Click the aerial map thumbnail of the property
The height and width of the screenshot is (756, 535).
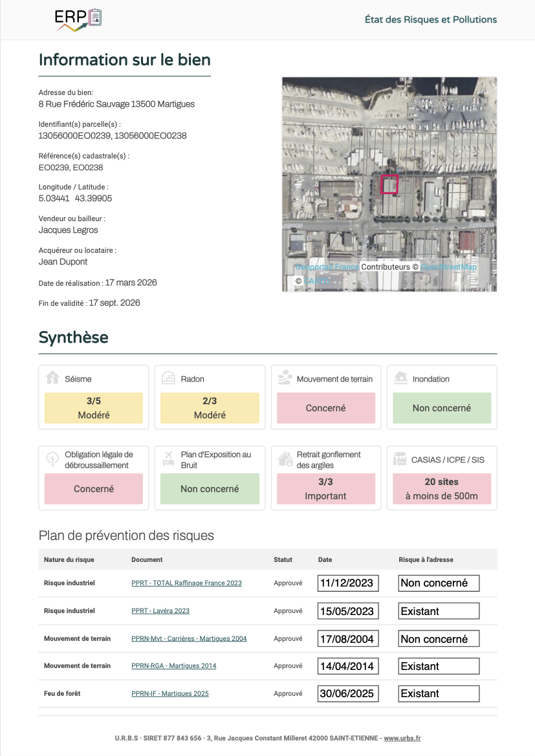pyautogui.click(x=389, y=184)
